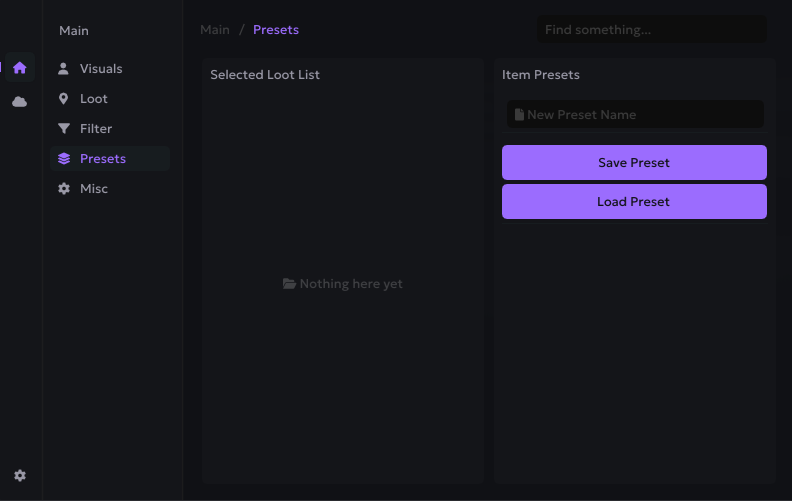
Task: Click the map pin icon beside Loot
Action: 64,99
